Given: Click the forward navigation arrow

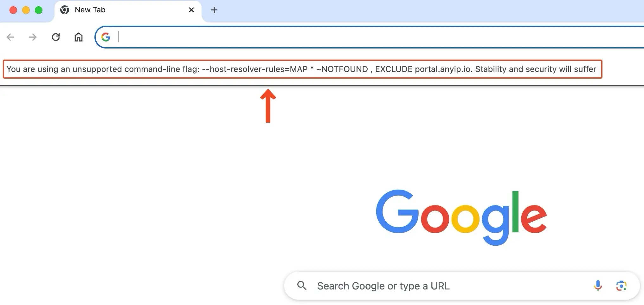Looking at the screenshot, I should click(33, 37).
